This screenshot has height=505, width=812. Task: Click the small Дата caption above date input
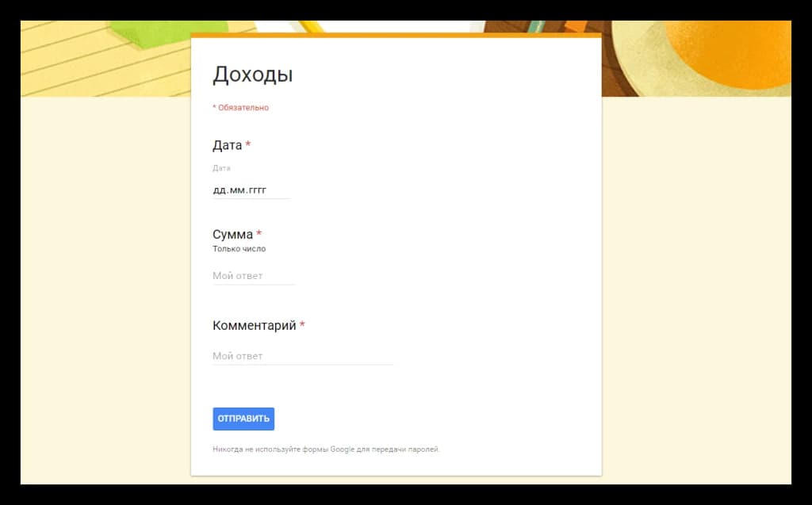click(x=221, y=168)
